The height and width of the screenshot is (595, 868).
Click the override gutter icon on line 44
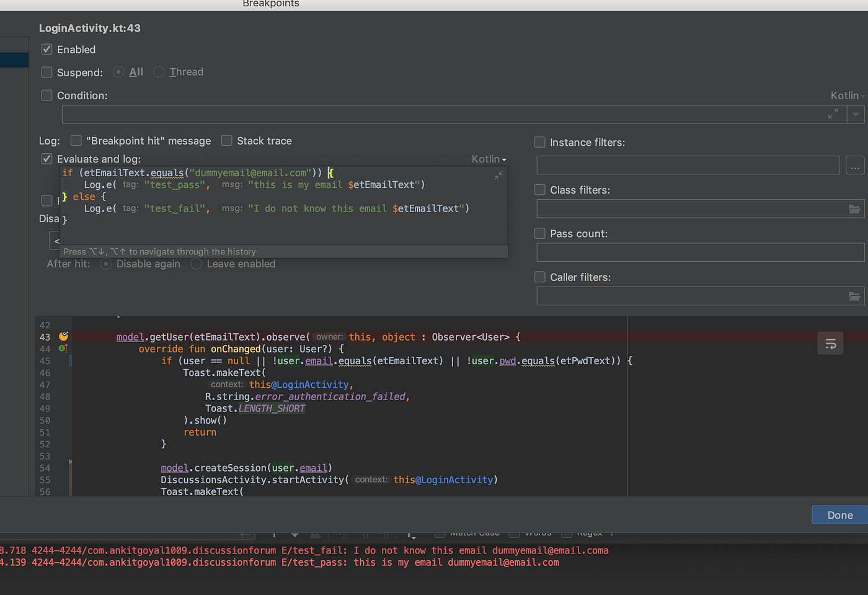coord(63,349)
